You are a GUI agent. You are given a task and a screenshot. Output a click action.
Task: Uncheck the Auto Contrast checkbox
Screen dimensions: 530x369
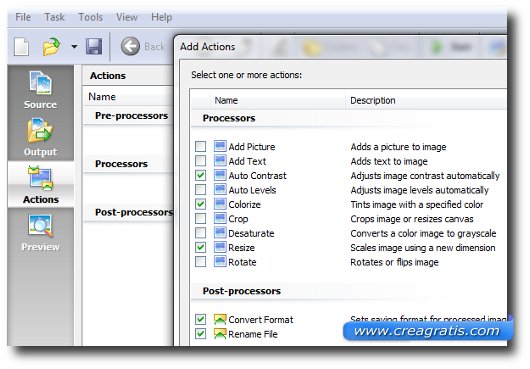[200, 175]
